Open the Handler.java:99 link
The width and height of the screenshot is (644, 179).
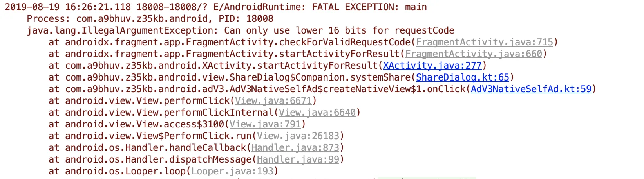tap(298, 159)
